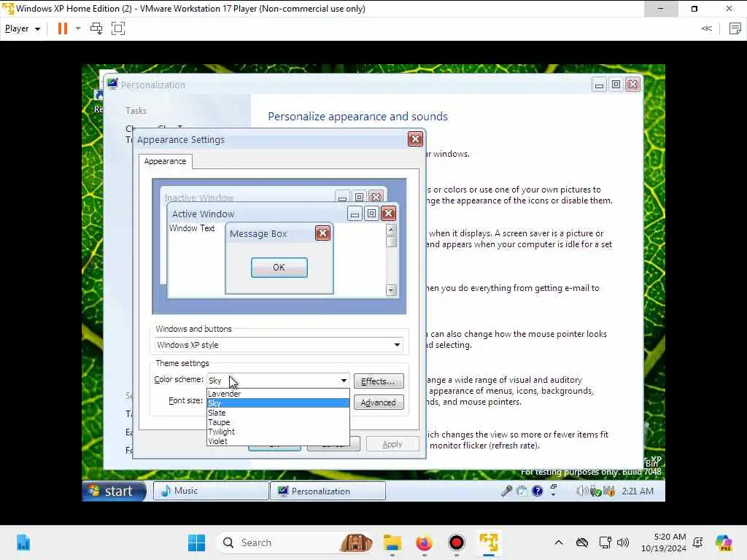Click the Advanced button
The width and height of the screenshot is (747, 560).
[x=379, y=402]
